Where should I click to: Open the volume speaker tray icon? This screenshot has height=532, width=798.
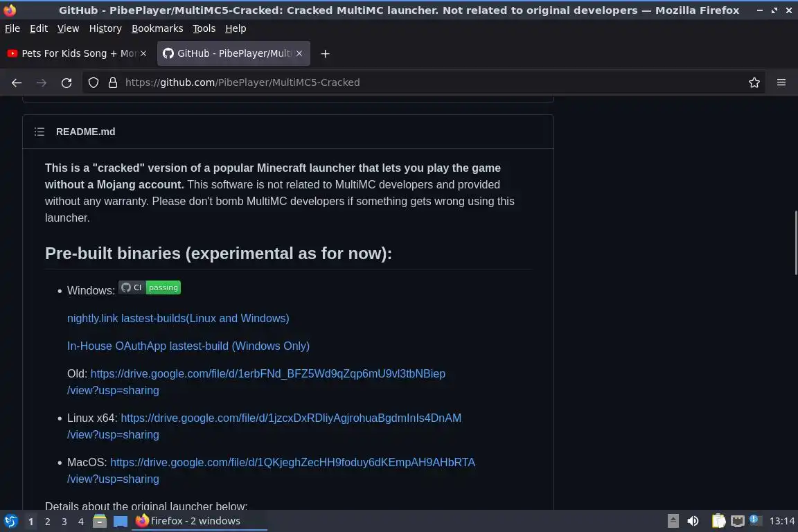tap(693, 522)
